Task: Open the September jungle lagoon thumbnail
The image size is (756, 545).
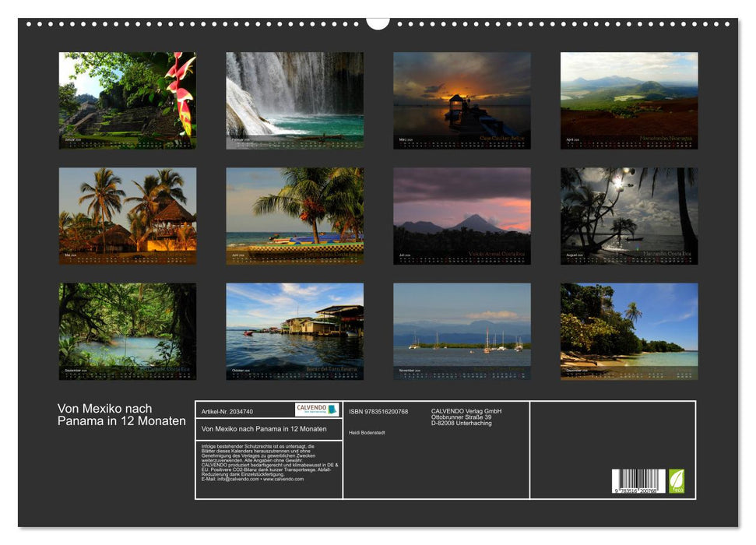Action: (x=128, y=331)
